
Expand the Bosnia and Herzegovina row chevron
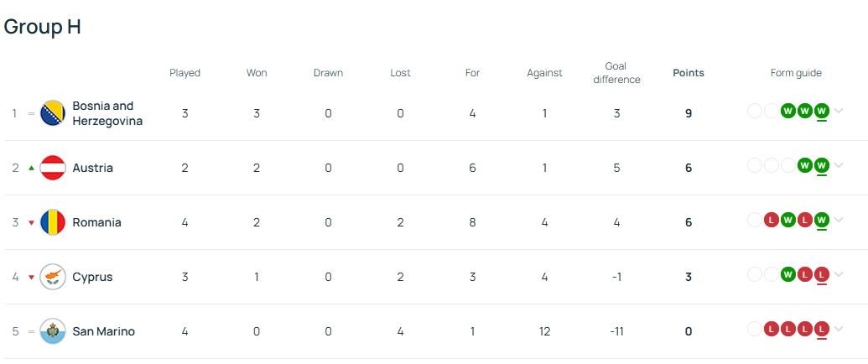[x=839, y=111]
